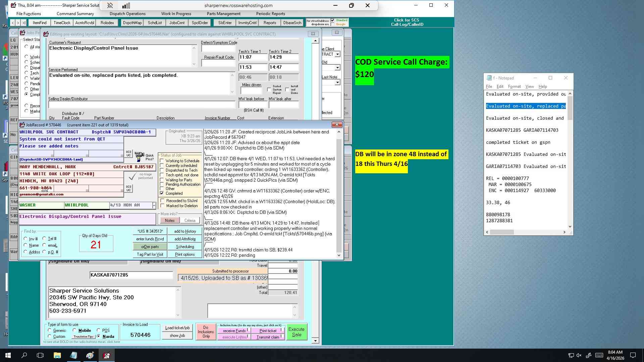Click the pin icon in remote session bar
The height and width of the screenshot is (362, 644).
pyautogui.click(x=110, y=5)
